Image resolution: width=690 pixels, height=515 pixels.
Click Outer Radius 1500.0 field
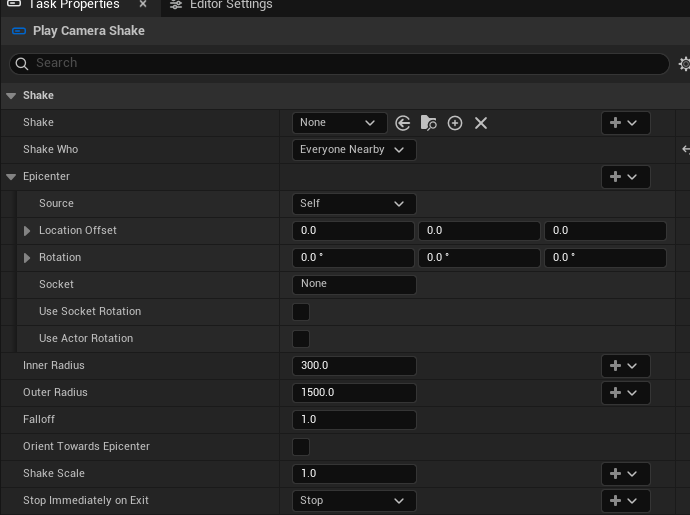[x=354, y=393]
